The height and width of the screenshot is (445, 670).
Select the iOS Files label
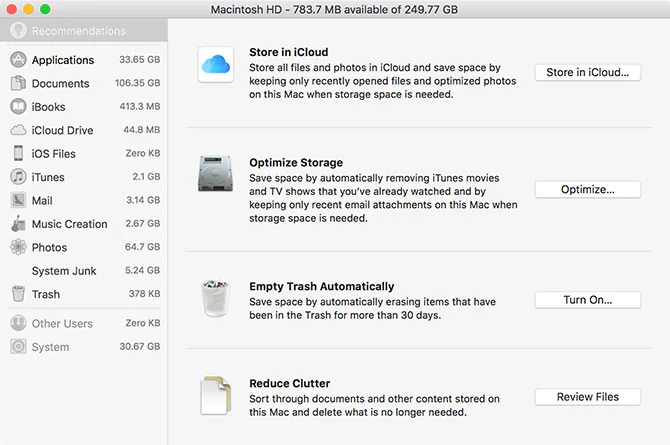[53, 153]
